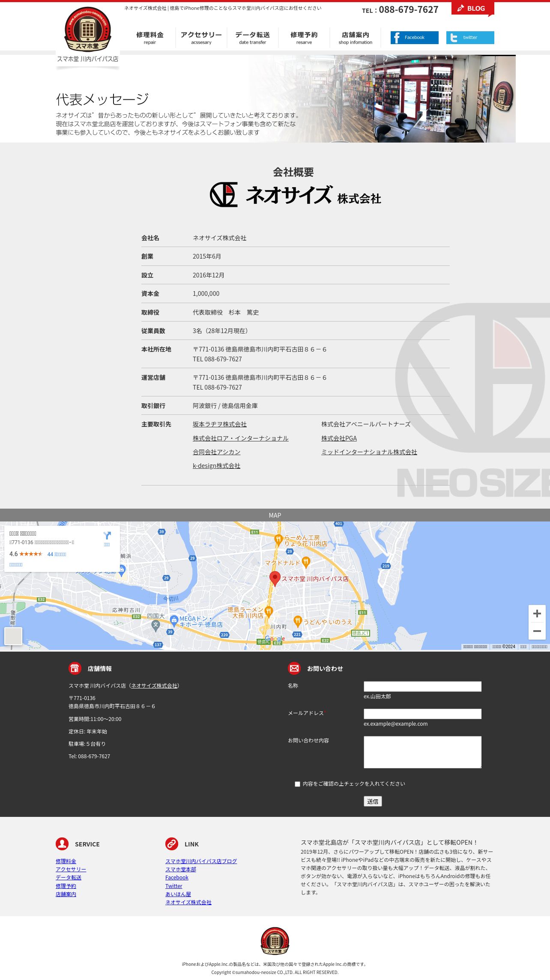Zoom in on the map
Viewport: 550px width, 980px height.
(537, 614)
